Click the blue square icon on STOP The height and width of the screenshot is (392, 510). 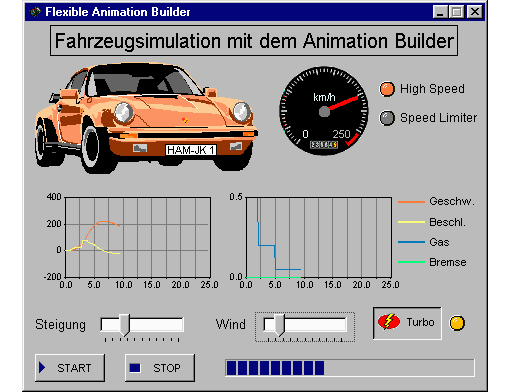(x=135, y=368)
